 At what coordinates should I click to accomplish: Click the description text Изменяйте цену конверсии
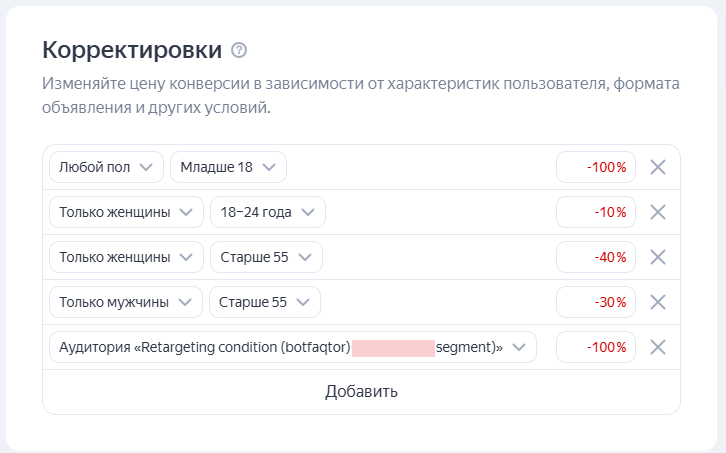click(x=361, y=95)
